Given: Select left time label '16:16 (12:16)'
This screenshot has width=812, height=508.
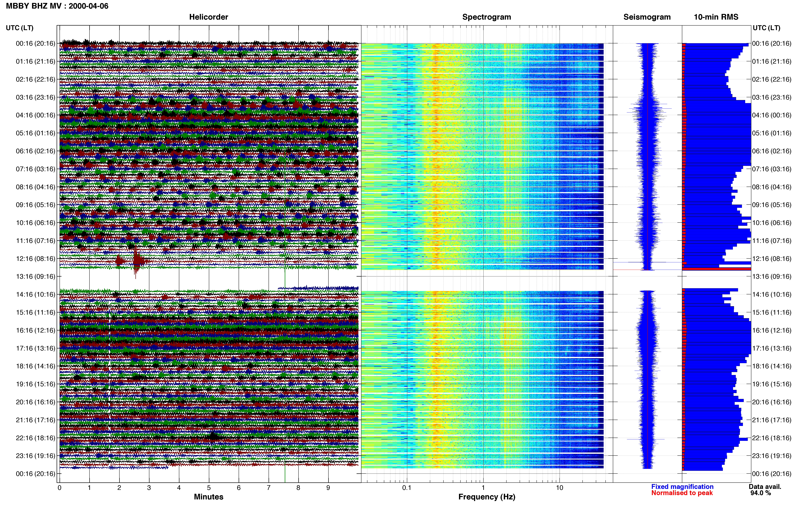Looking at the screenshot, I should tap(36, 330).
